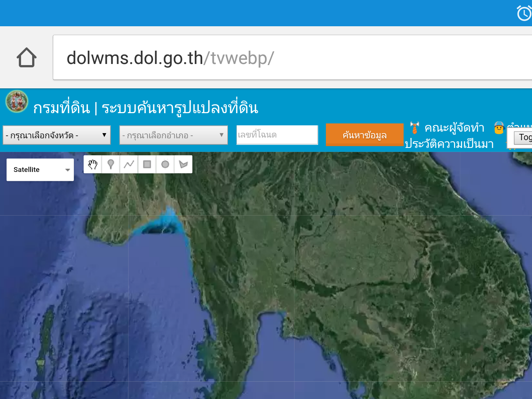Expand the Satellite map type dropdown
The image size is (532, 399).
[x=40, y=170]
